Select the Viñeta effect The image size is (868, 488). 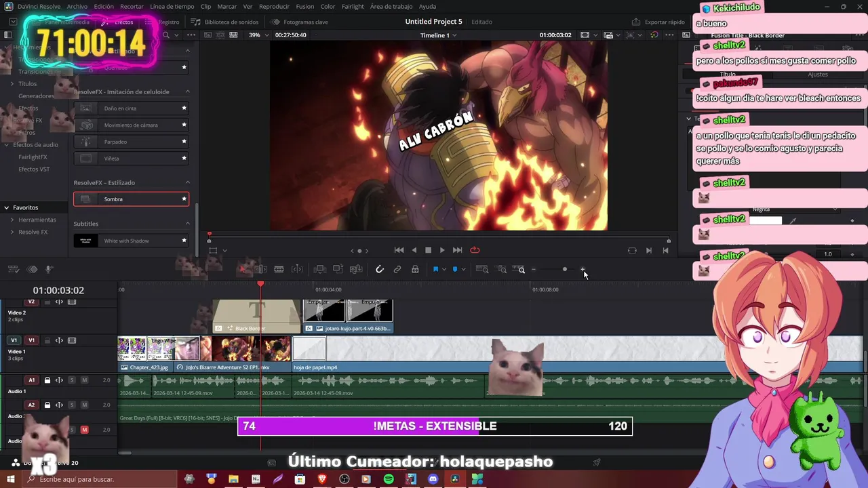point(131,158)
